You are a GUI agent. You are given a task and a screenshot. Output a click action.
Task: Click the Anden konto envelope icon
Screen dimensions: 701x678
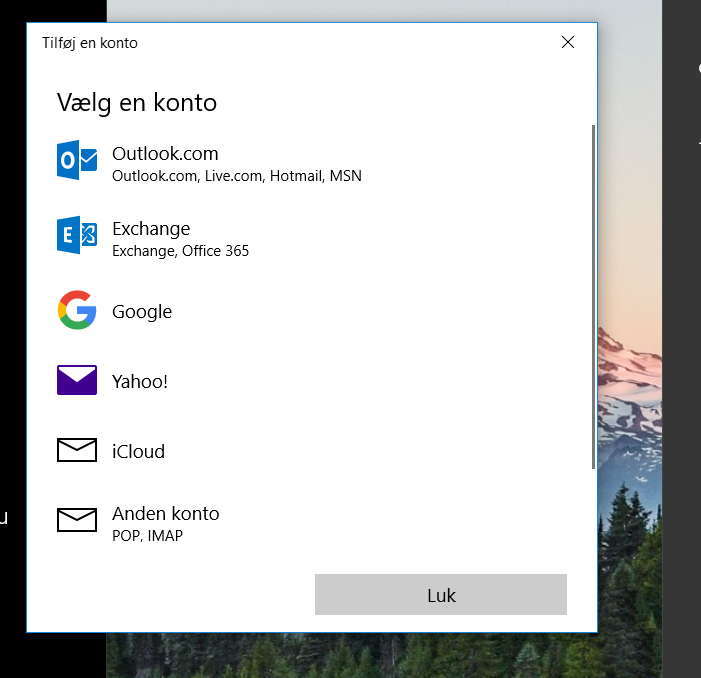[77, 520]
